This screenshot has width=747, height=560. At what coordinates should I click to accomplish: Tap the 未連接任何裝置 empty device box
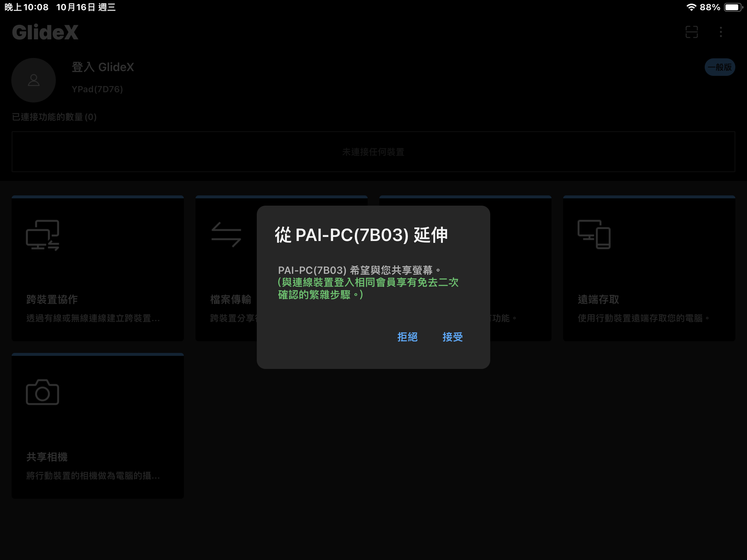373,152
